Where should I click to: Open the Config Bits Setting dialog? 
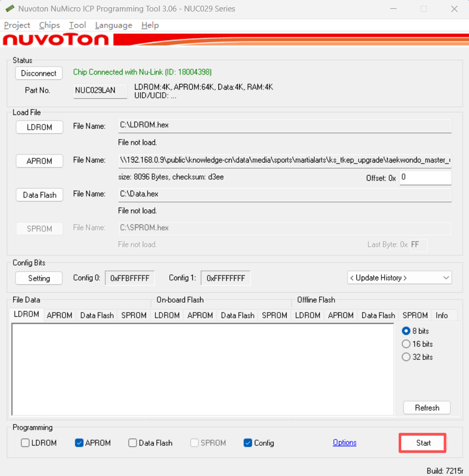tap(39, 278)
